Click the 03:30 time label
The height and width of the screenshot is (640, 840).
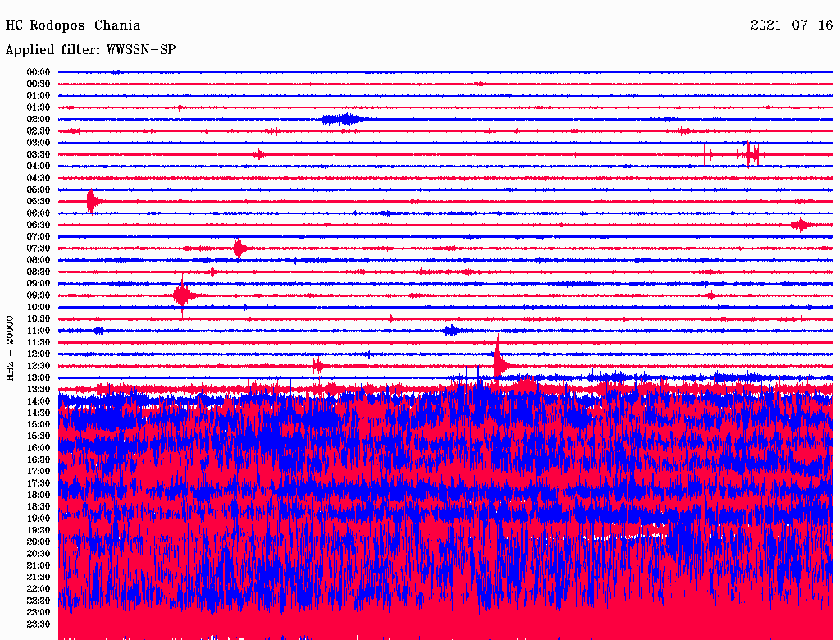(39, 154)
